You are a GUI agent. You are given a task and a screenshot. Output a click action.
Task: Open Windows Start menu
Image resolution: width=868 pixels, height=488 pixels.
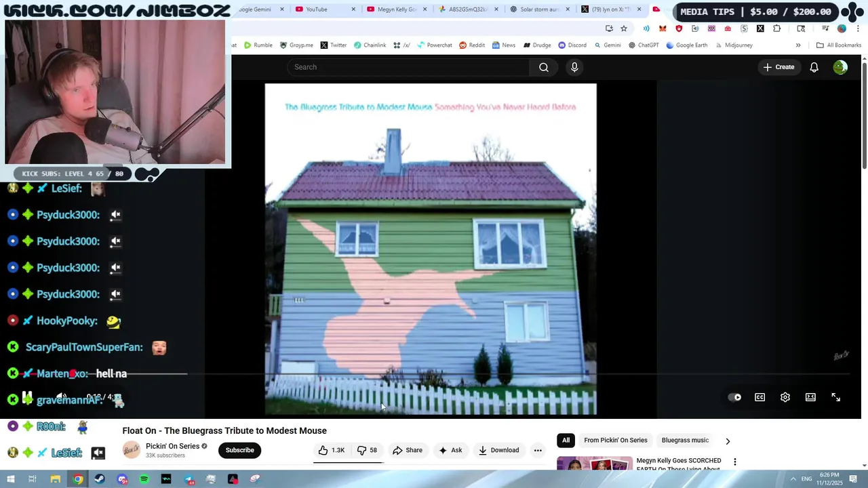coord(10,479)
